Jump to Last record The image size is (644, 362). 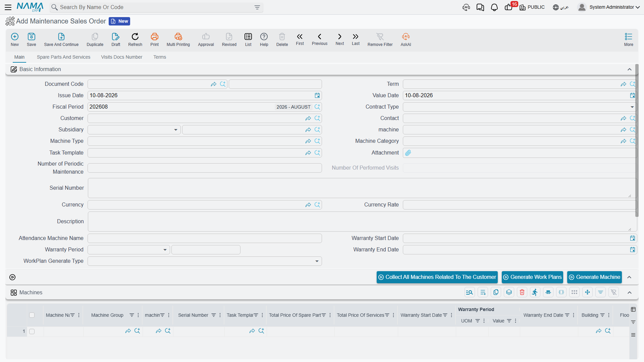(x=356, y=39)
